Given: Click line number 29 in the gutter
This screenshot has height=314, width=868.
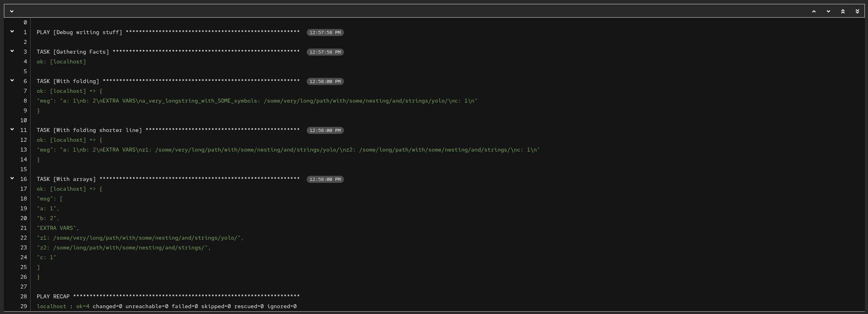Looking at the screenshot, I should pos(24,306).
